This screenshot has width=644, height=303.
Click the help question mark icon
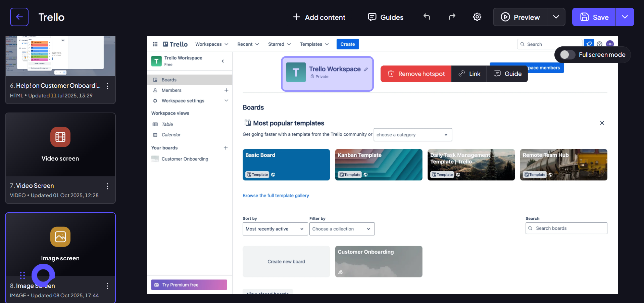599,44
